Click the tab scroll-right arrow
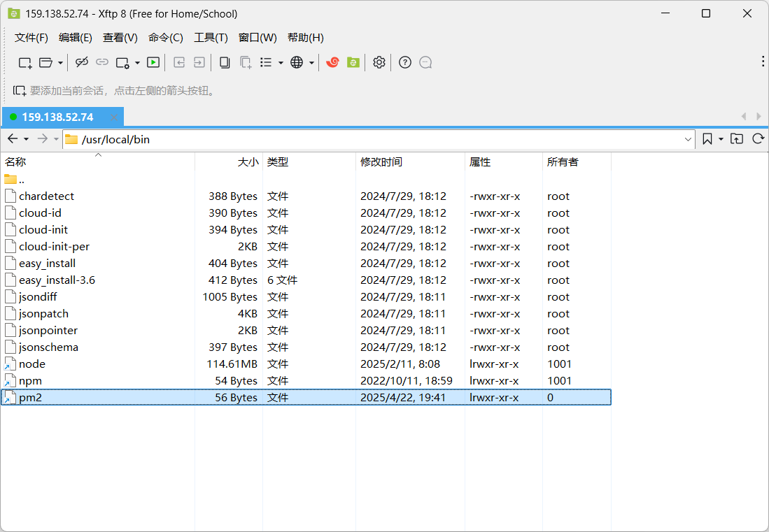 pyautogui.click(x=759, y=116)
